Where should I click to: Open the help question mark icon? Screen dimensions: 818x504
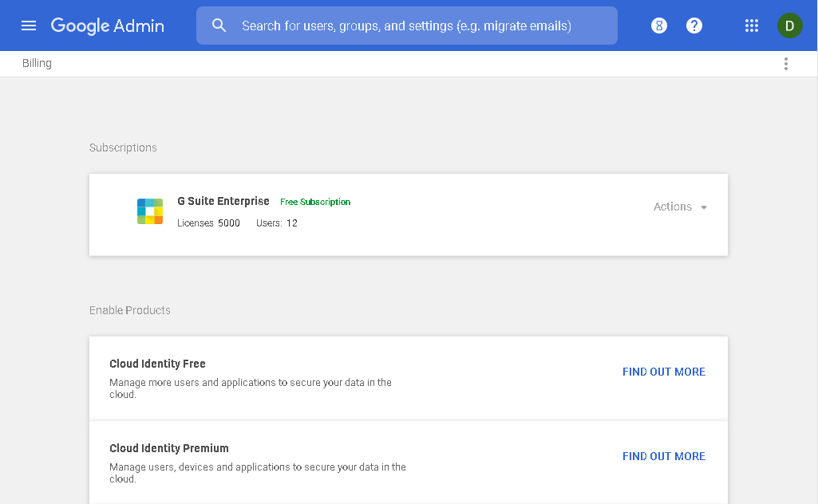click(694, 26)
